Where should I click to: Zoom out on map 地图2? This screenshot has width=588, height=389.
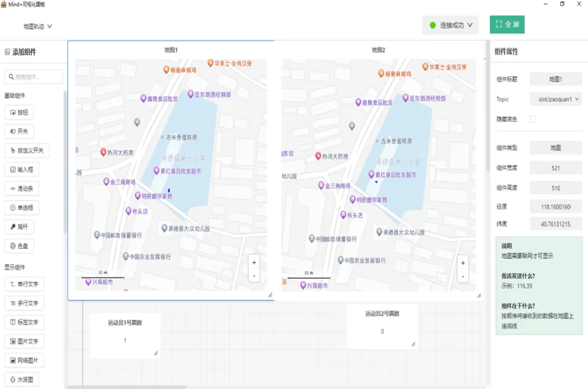[463, 276]
